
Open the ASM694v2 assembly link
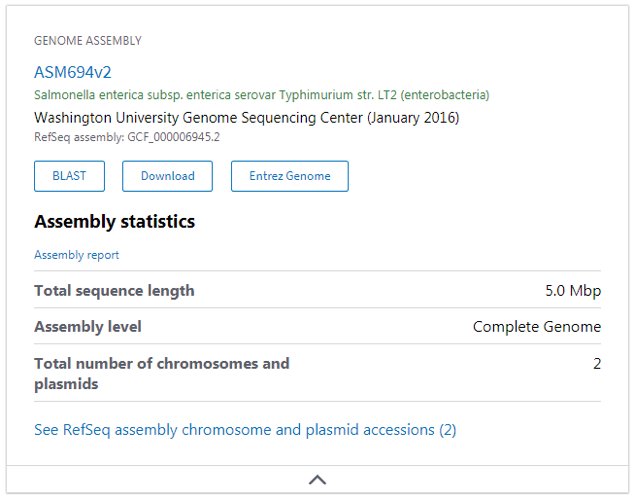[72, 72]
